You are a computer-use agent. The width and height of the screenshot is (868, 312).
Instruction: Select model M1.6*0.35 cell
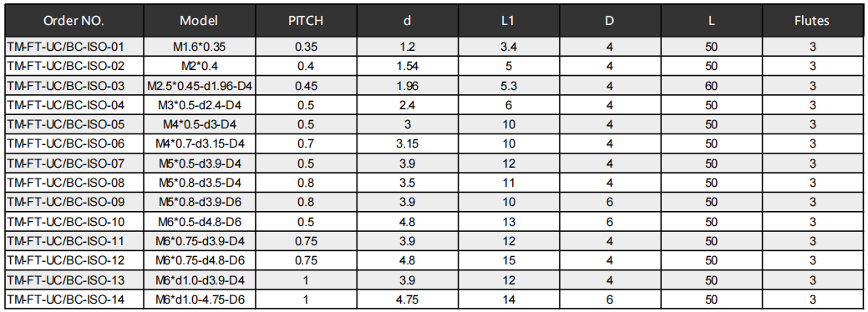click(x=200, y=47)
